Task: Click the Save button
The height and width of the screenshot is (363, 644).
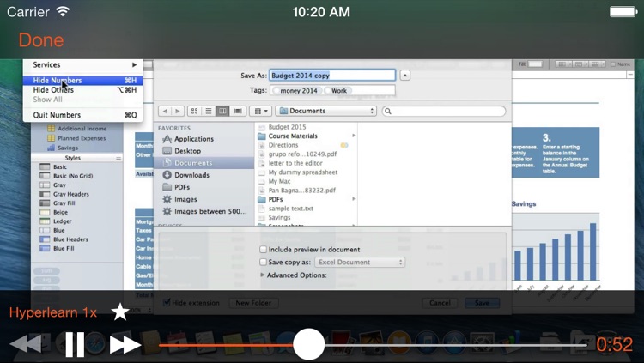Action: tap(483, 303)
